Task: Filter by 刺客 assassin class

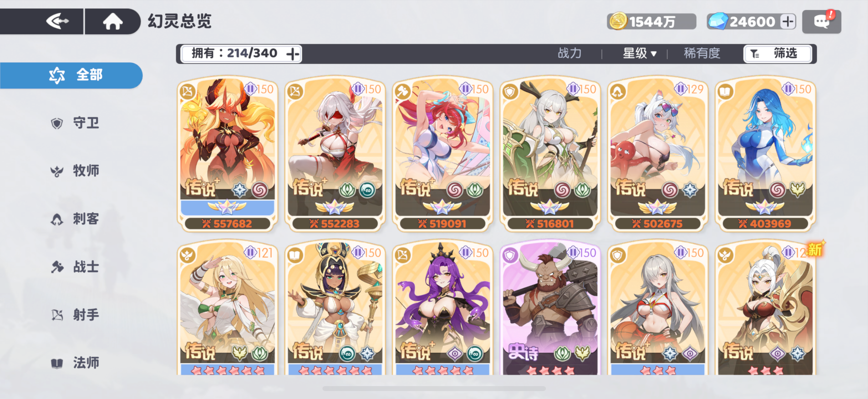Action: [x=75, y=219]
